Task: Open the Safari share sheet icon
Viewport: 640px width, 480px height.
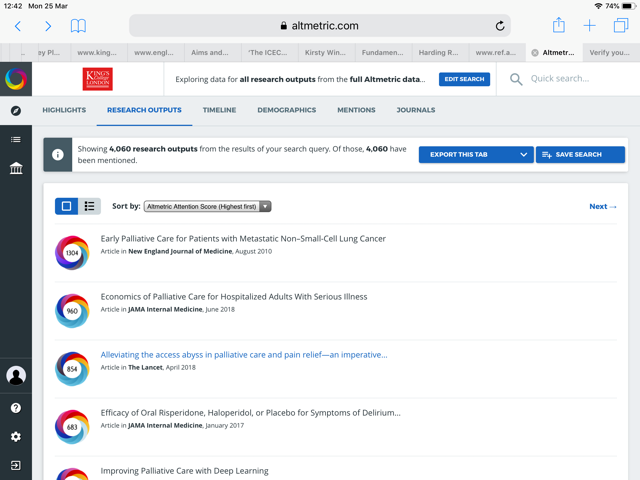Action: tap(558, 25)
